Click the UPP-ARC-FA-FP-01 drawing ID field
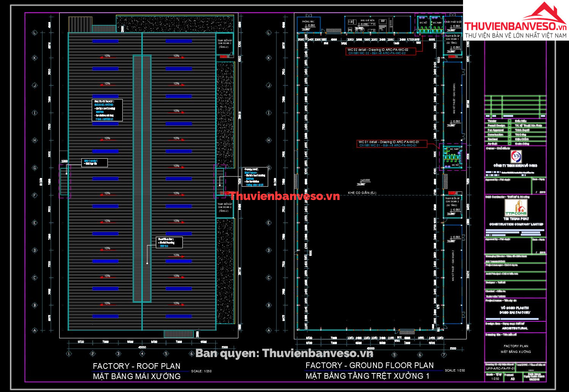Viewport: 569px width, 392px height. [x=500, y=368]
